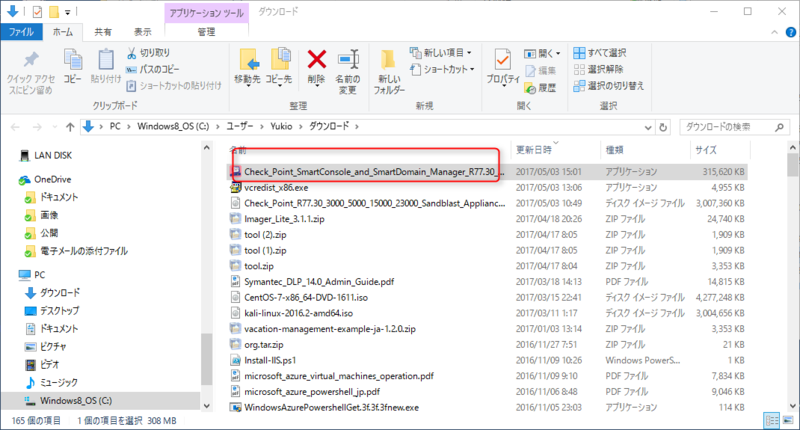800x430 pixels.
Task: Click the Cut (切り取り) scissors item
Action: [x=148, y=53]
